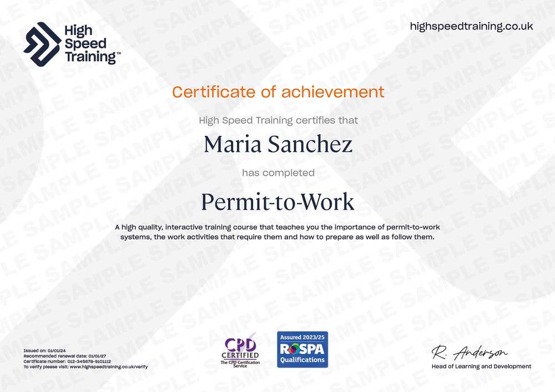
Task: Click "Recommended renewal date: 01/01/27" text
Action: 65,357
